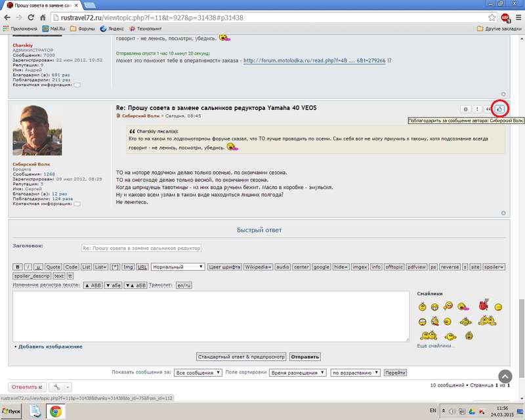
Task: Toggle bold formatting button B
Action: 18,267
